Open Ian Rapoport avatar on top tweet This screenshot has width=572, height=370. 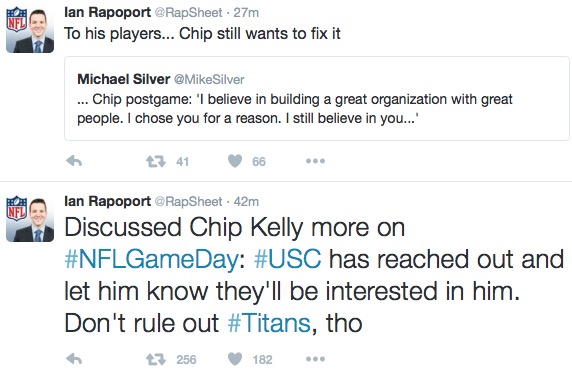30,30
